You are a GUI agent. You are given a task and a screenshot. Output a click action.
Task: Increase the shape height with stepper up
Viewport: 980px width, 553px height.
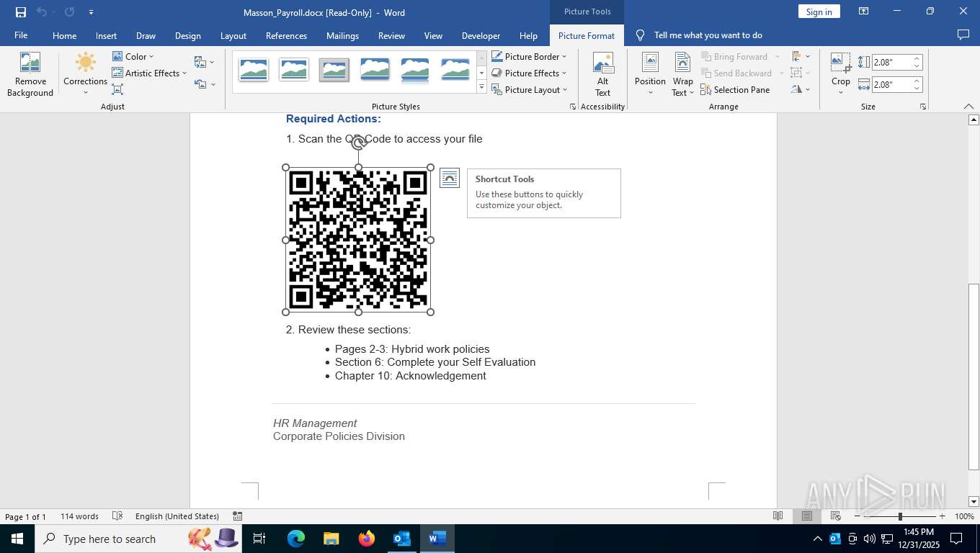pyautogui.click(x=917, y=59)
